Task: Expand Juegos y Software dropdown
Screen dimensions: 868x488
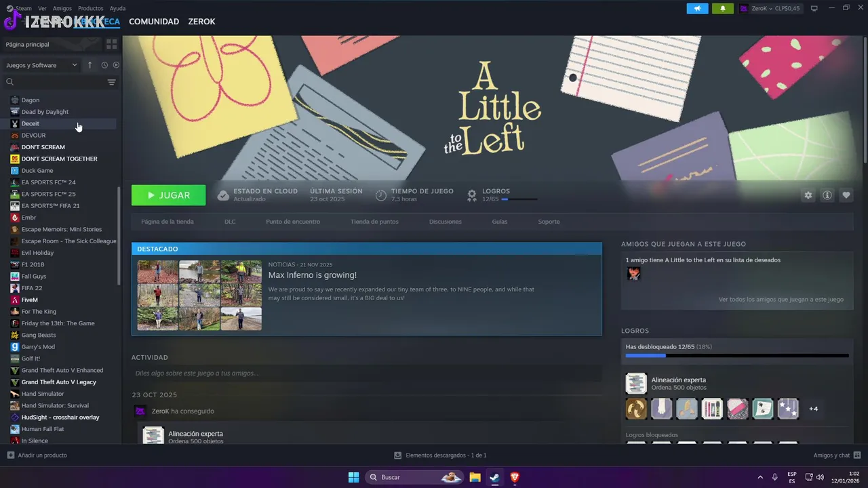Action: 42,65
